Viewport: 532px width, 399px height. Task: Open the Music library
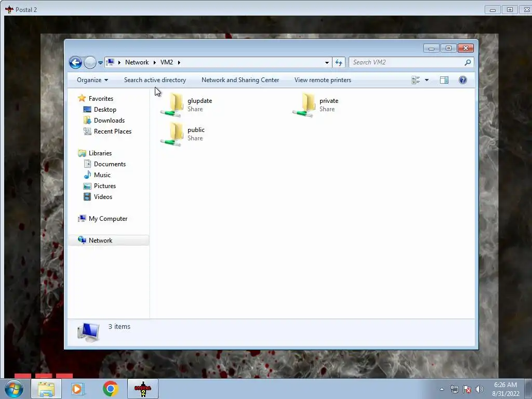click(102, 175)
